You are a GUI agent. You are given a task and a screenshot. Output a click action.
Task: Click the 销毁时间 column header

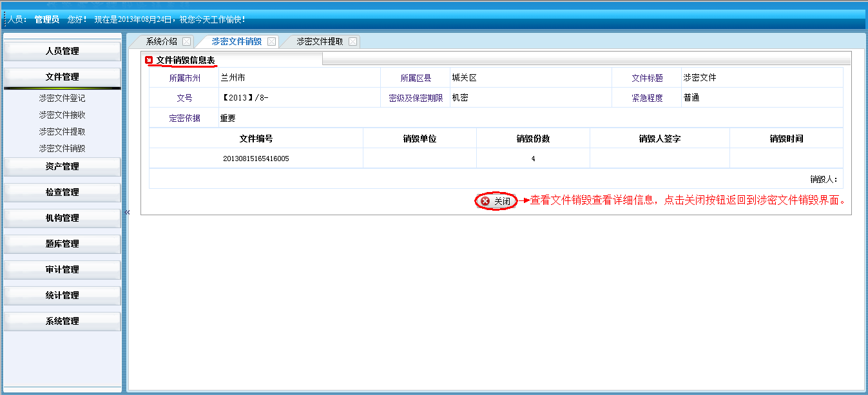[x=786, y=139]
